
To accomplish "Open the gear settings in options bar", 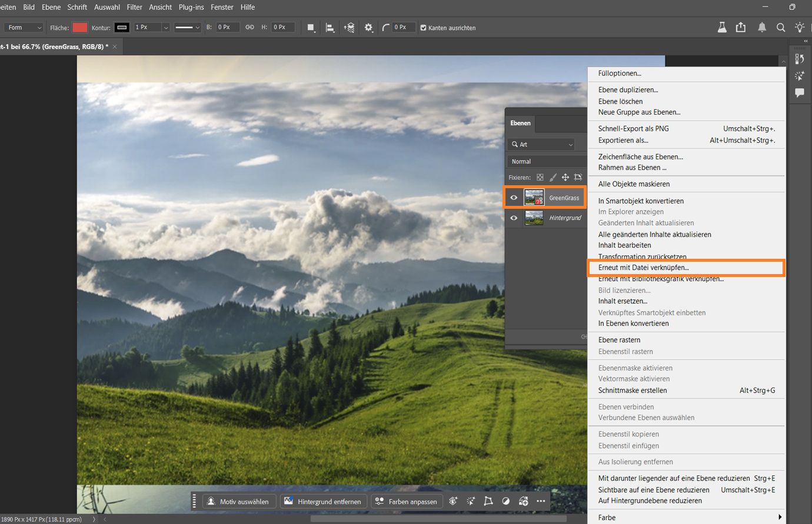I will pyautogui.click(x=369, y=28).
